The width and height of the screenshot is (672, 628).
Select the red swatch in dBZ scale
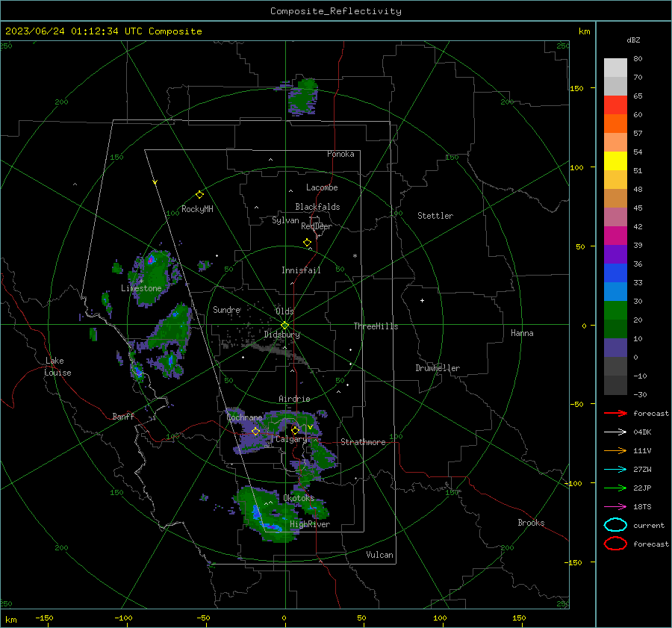615,105
